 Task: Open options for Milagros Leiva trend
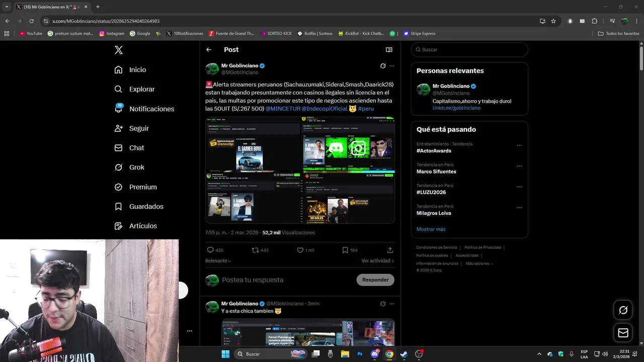(x=519, y=208)
